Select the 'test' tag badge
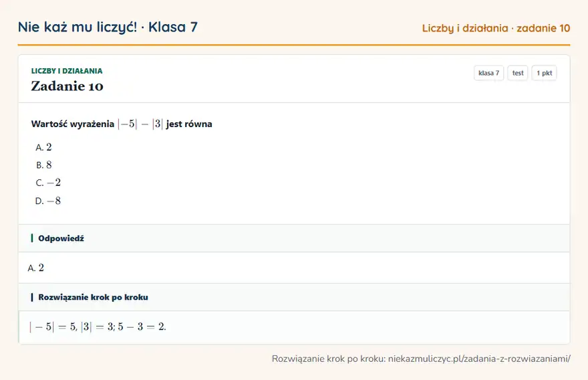This screenshot has width=588, height=380. [517, 73]
